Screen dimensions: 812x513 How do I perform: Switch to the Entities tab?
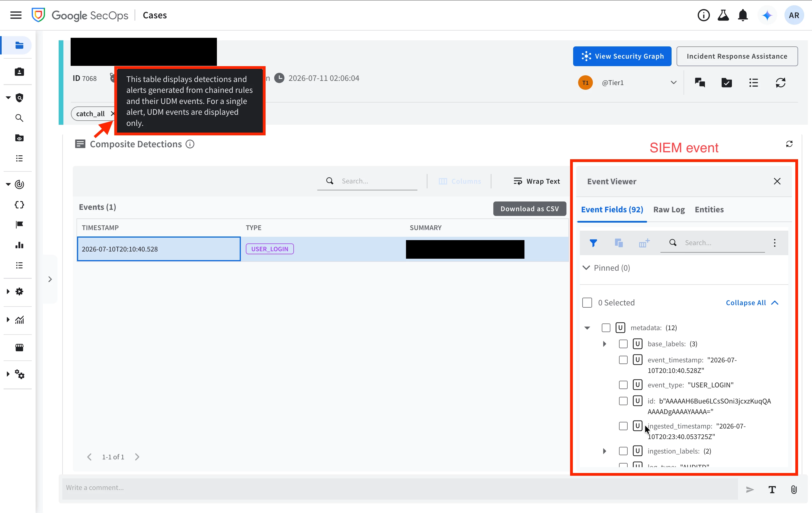pyautogui.click(x=709, y=209)
